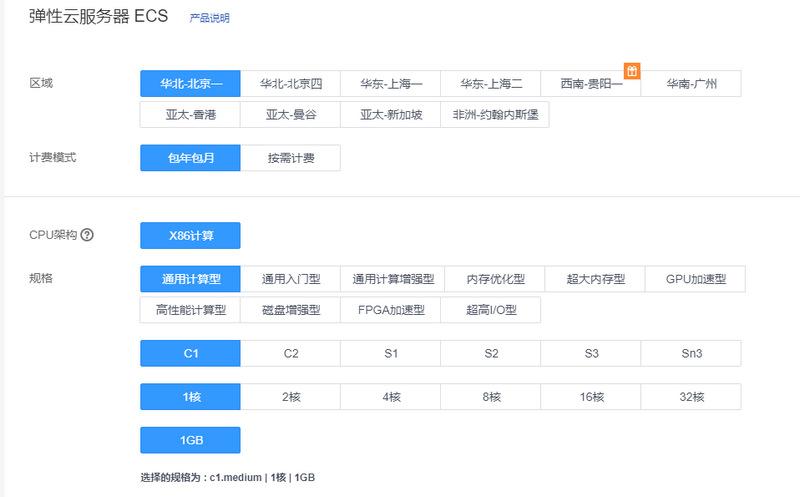The image size is (800, 497).
Task: Pick the 西南-贵阳一 region option
Action: point(590,84)
